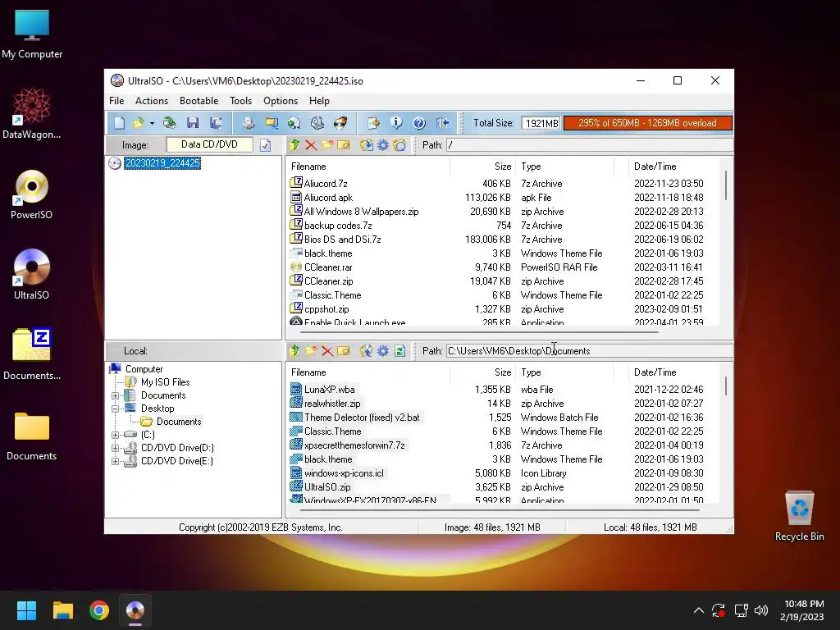Click the orange 295% overload capacity bar
This screenshot has width=840, height=630.
pyautogui.click(x=647, y=123)
